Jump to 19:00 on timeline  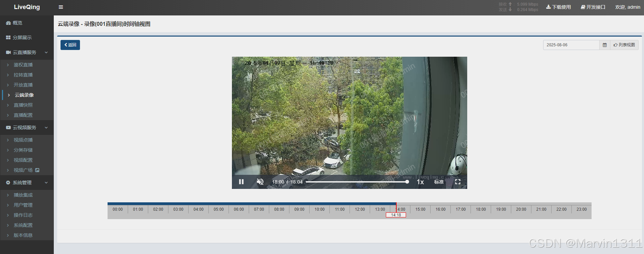(x=501, y=209)
